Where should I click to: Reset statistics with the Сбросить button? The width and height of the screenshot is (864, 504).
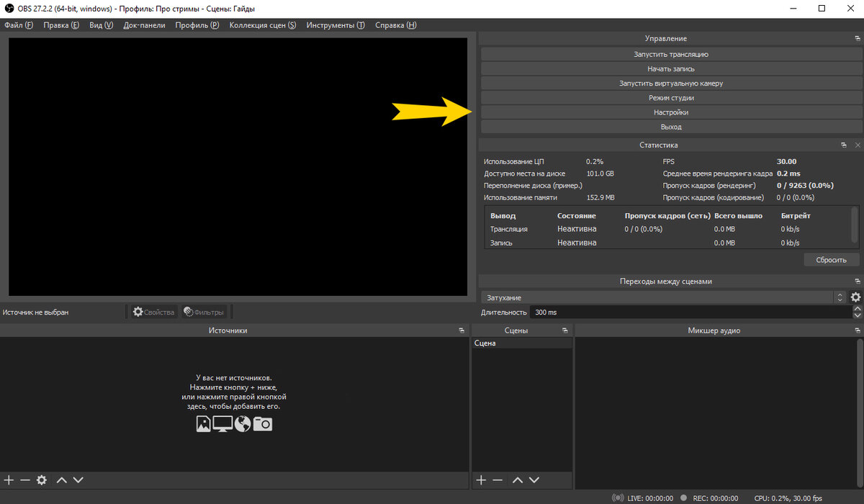click(x=831, y=260)
